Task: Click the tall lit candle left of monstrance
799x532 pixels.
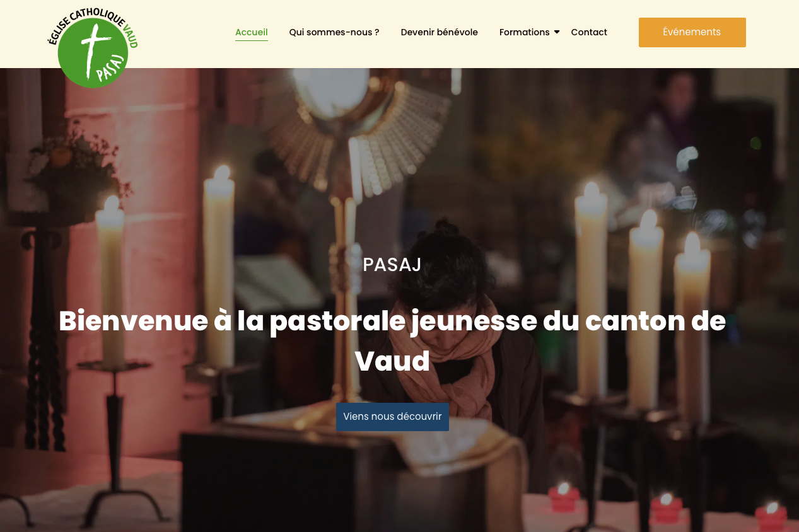Action: tap(219, 265)
